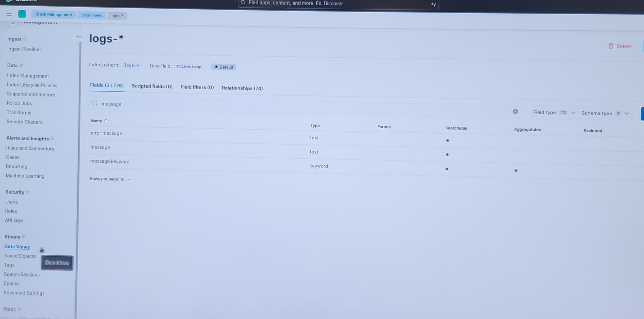
Task: Open API keys page
Action: (14, 220)
